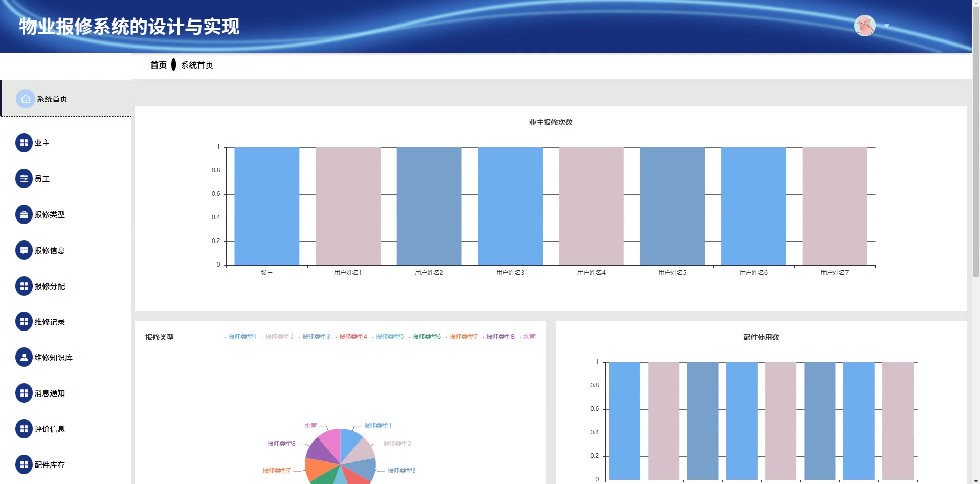Expand the dropdown arrow beside the avatar
Screen dimensions: 980x484
click(887, 26)
